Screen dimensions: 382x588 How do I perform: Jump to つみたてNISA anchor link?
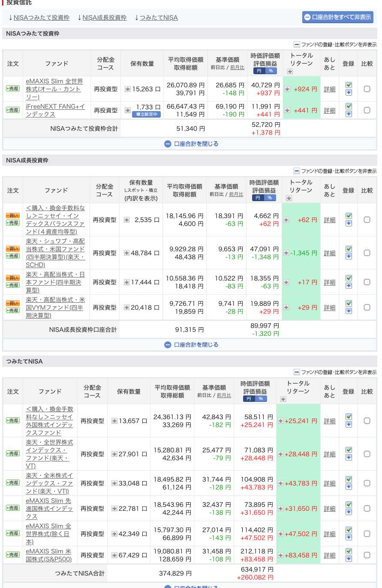pos(159,18)
